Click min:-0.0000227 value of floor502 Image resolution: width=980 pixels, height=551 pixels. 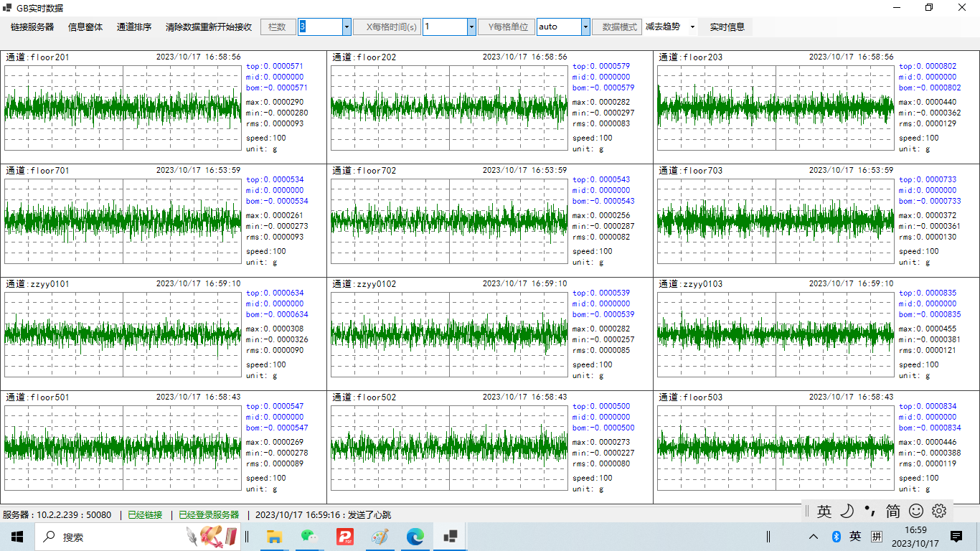pos(603,453)
